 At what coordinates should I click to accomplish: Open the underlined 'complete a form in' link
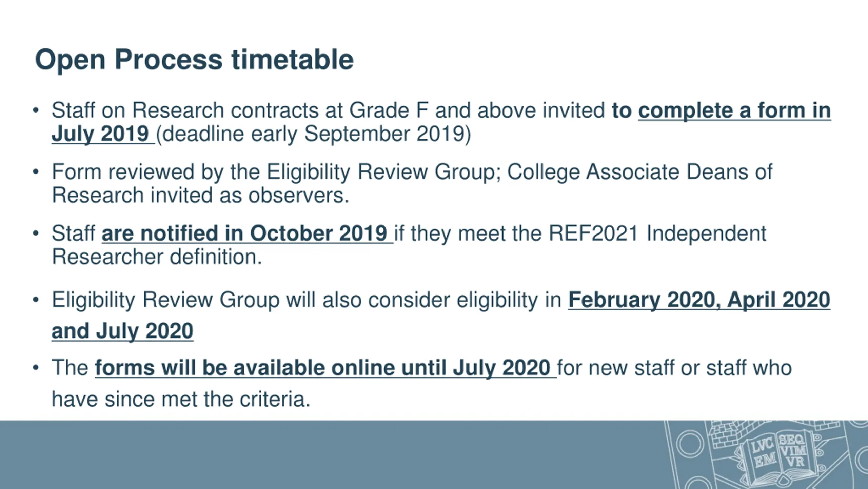click(734, 110)
